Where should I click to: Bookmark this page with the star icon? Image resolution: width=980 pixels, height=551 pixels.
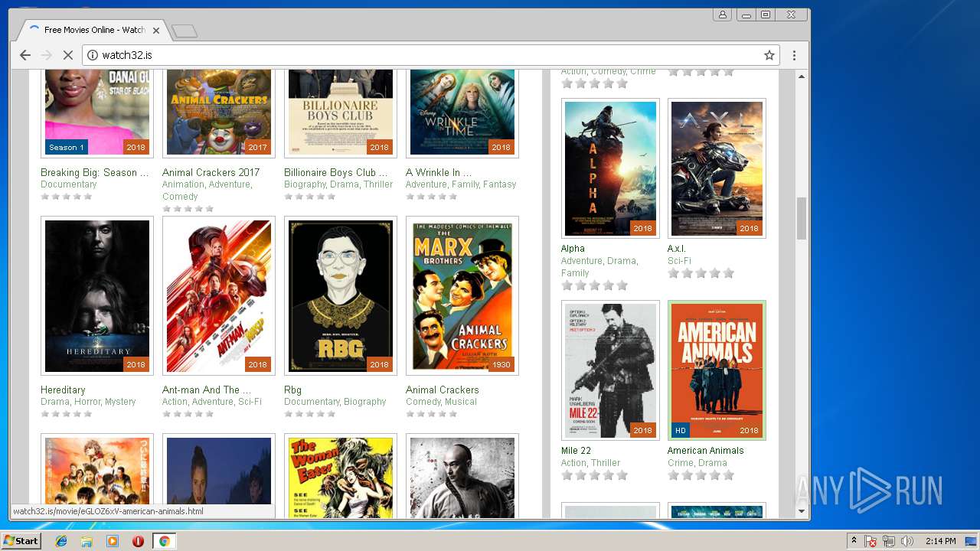pyautogui.click(x=769, y=55)
